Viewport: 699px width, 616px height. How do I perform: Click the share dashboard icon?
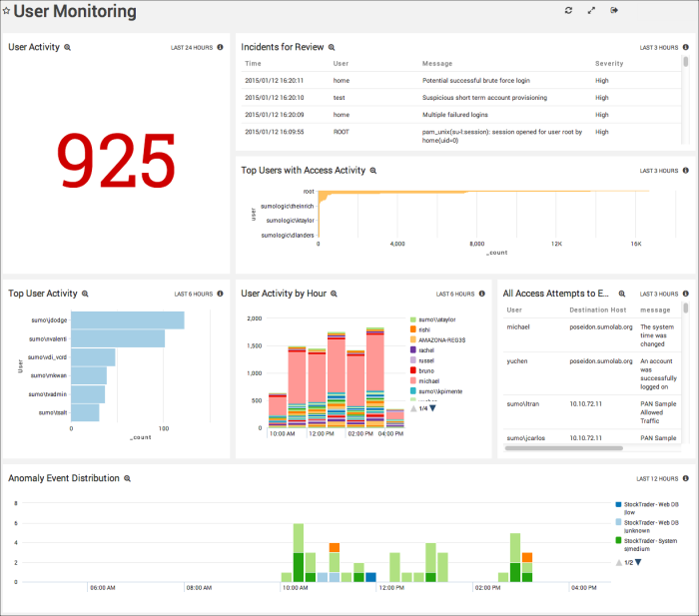click(x=614, y=11)
